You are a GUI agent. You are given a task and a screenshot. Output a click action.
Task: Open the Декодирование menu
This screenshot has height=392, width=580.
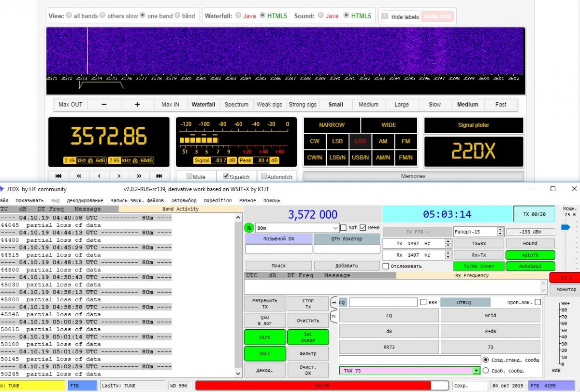(x=85, y=200)
